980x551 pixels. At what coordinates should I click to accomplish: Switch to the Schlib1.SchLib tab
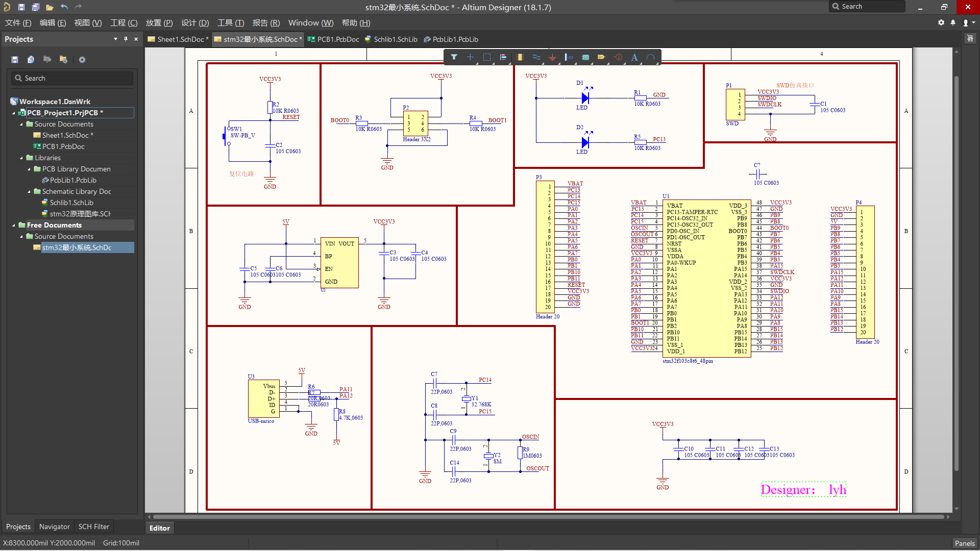tap(391, 39)
